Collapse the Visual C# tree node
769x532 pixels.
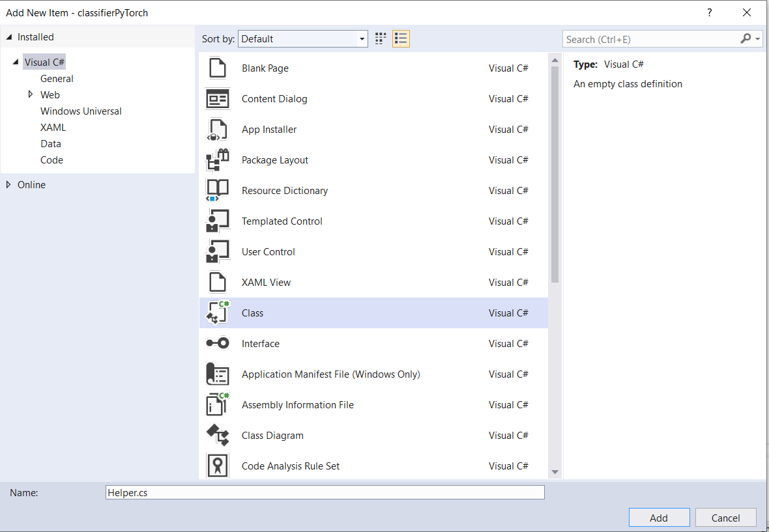pos(16,61)
